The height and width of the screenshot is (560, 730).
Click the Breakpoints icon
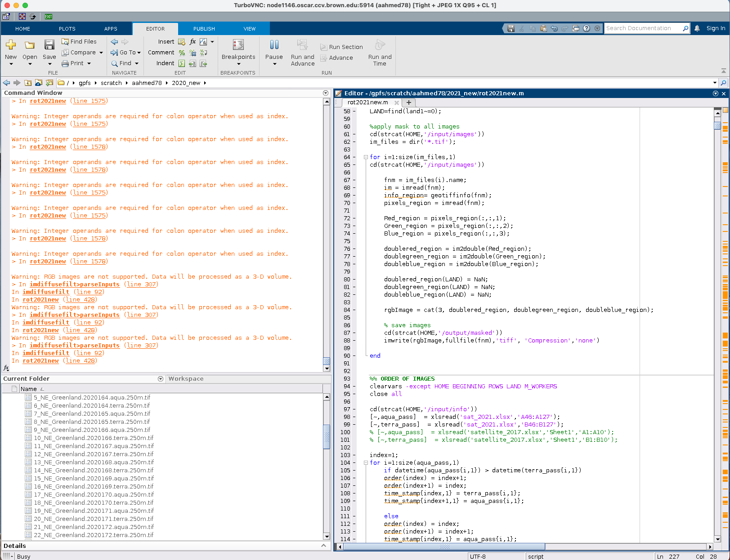coord(238,45)
